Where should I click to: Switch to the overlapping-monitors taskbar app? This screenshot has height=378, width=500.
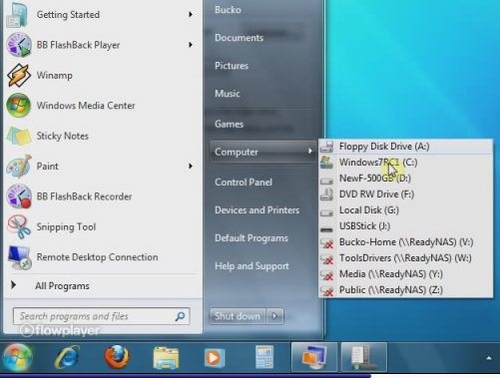pos(314,357)
